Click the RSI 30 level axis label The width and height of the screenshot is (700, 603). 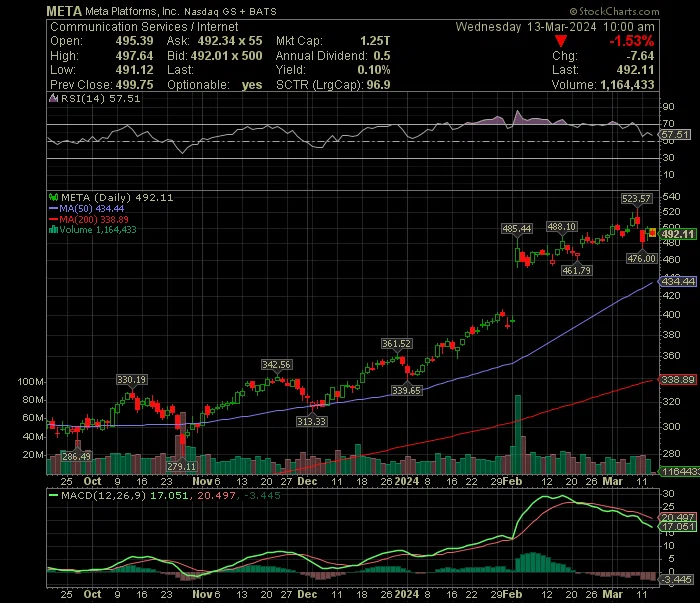click(x=668, y=158)
